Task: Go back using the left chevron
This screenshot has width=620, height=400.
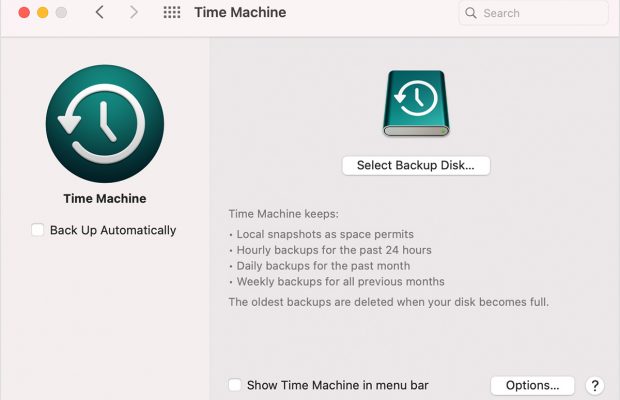Action: (99, 13)
